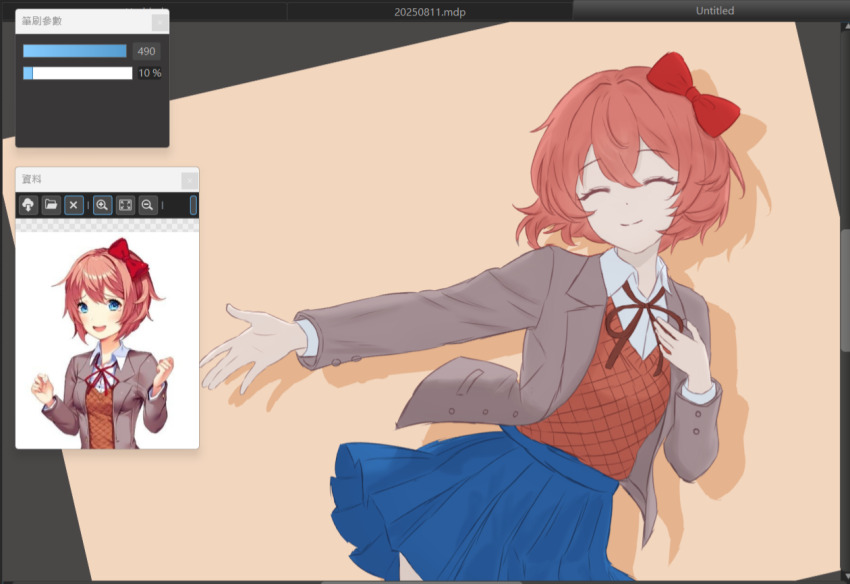Select the cloud import icon in 資料 panel
Screen dimensions: 850x584
coord(28,205)
